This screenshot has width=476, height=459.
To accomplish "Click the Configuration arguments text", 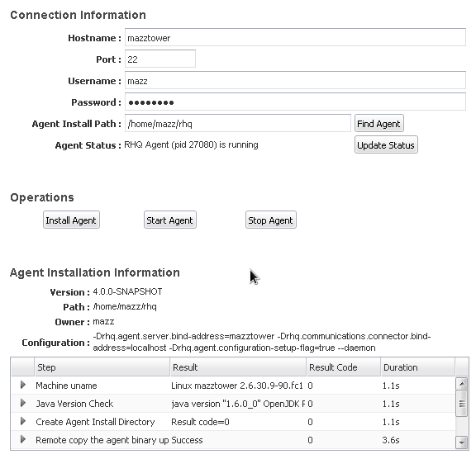I will 262,342.
